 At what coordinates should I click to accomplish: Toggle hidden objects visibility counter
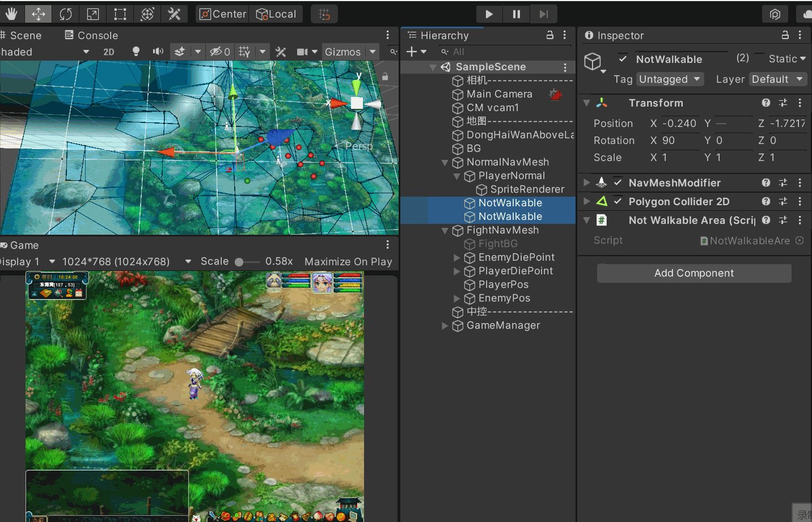click(219, 52)
